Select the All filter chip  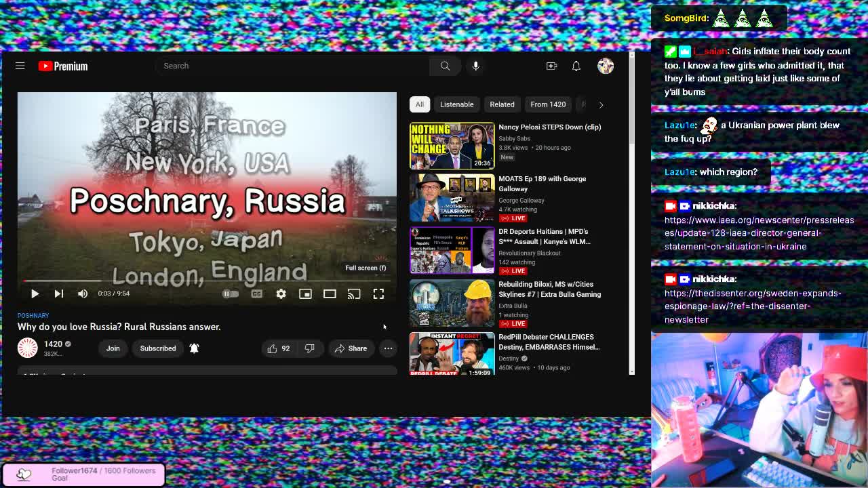[420, 104]
